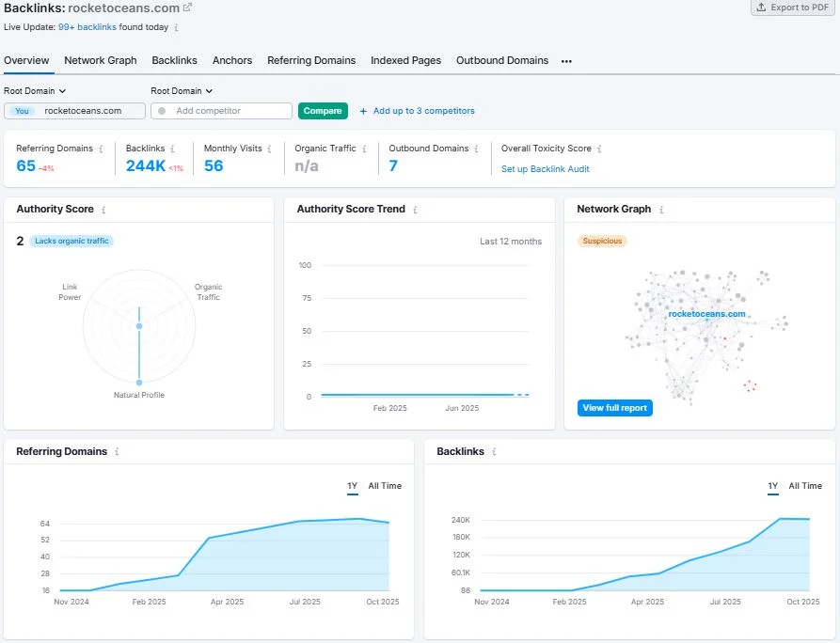The width and height of the screenshot is (840, 643).
Task: Click info icon beside Authority Score Trend
Action: point(415,210)
